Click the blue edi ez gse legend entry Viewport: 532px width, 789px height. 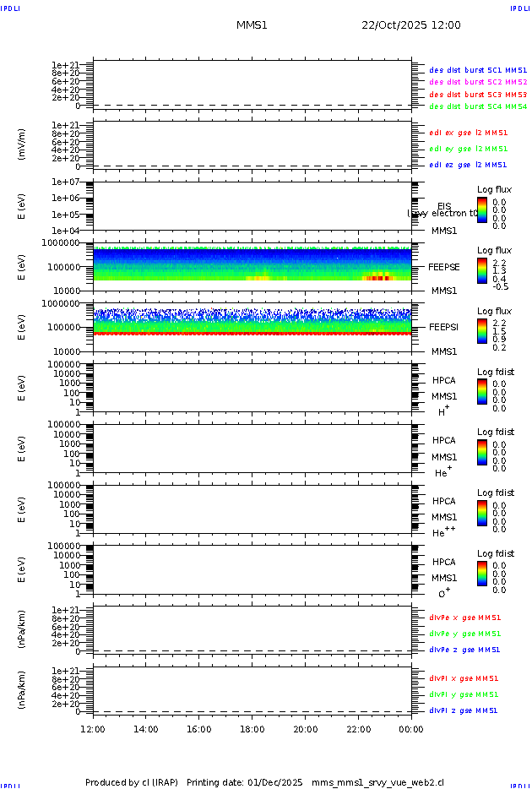468,165
